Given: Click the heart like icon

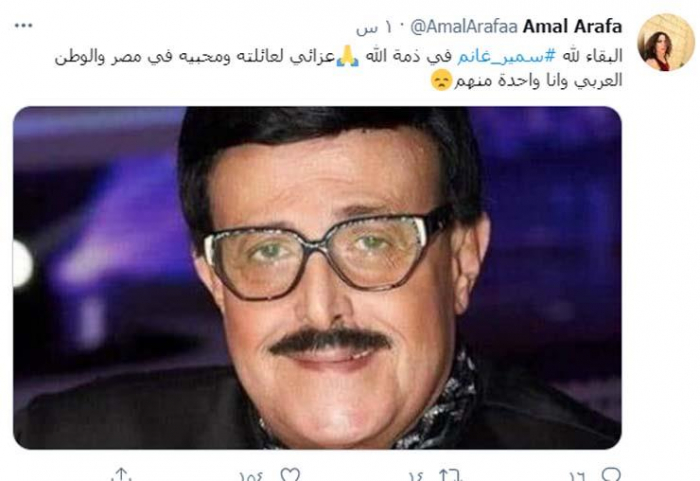Looking at the screenshot, I should [290, 474].
